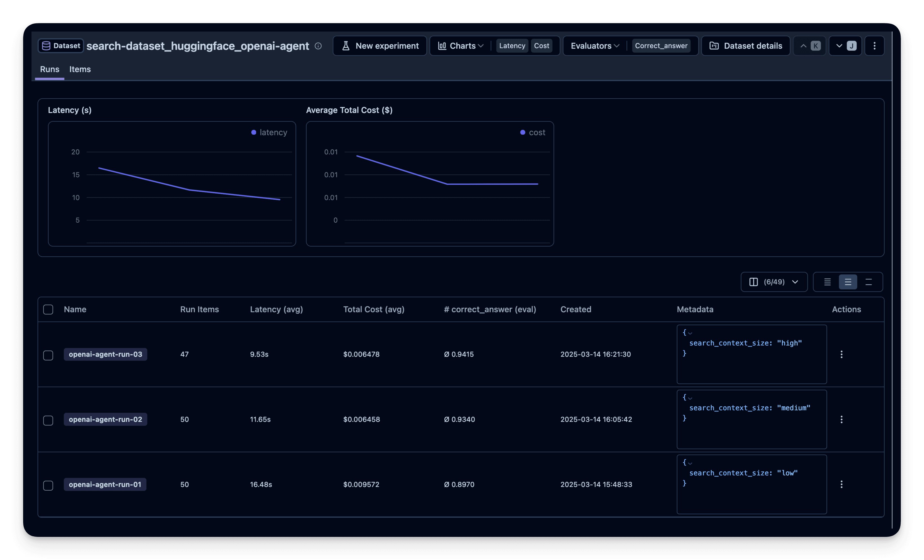Select the Runs tab
This screenshot has height=560, width=924.
50,69
